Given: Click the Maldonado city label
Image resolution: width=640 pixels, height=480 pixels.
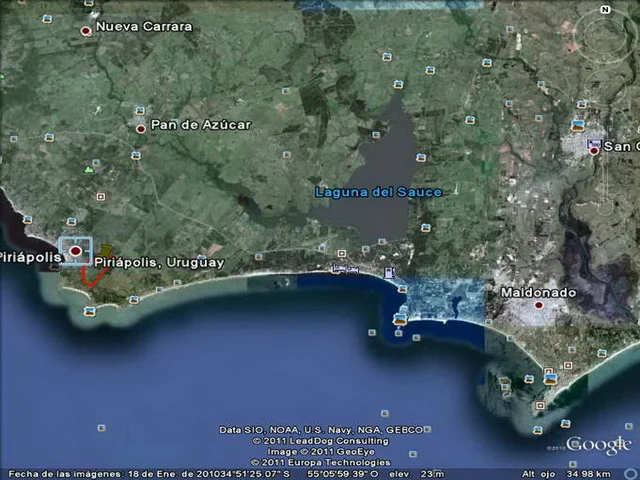Looking at the screenshot, I should click(538, 292).
